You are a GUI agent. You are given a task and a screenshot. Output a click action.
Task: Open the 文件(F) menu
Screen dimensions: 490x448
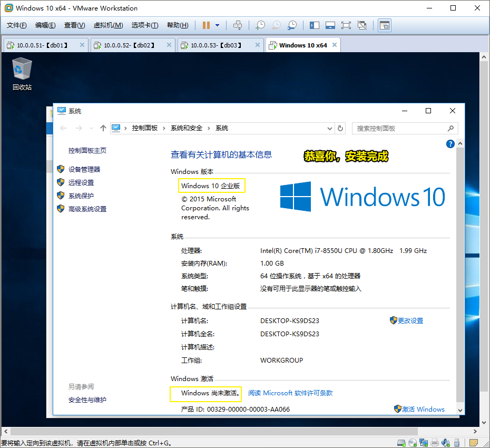(x=16, y=25)
